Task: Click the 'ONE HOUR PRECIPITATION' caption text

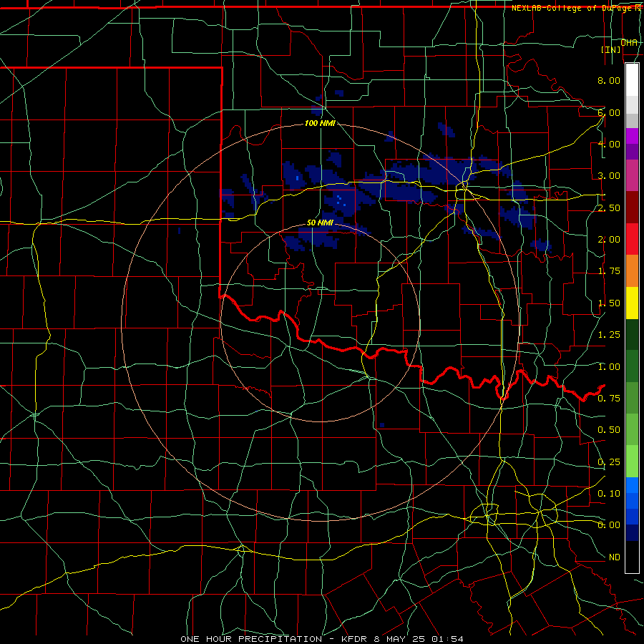Action: pos(251,639)
